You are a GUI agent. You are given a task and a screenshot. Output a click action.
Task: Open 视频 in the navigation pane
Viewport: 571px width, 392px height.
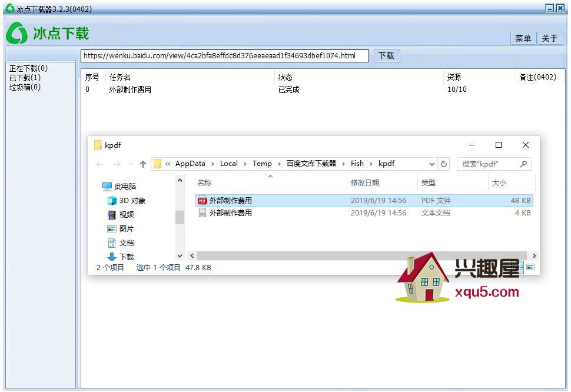[x=121, y=215]
